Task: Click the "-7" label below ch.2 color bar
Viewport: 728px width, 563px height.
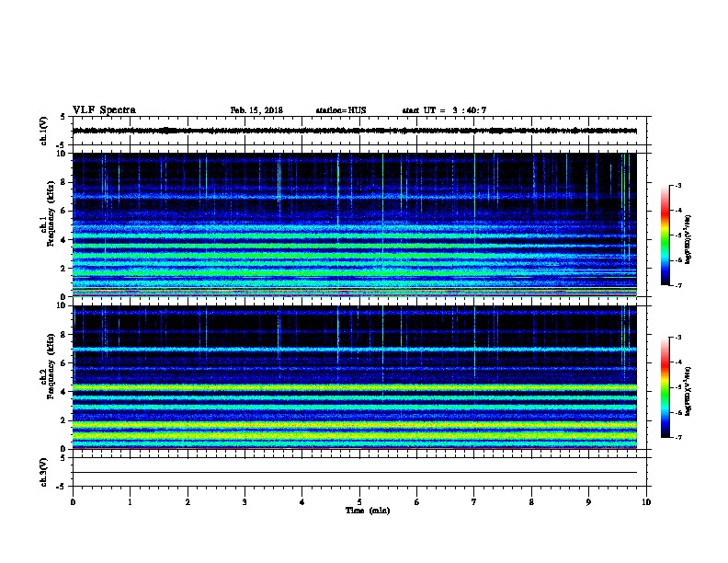Action: point(677,438)
